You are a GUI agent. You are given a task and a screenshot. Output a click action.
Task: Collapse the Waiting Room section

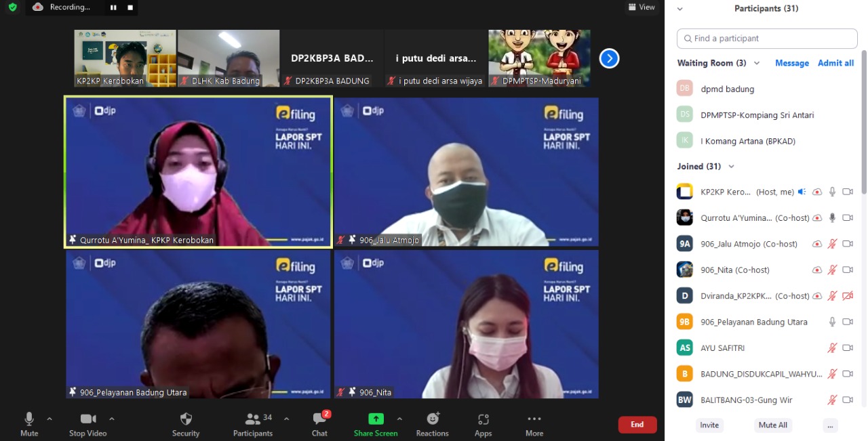757,63
